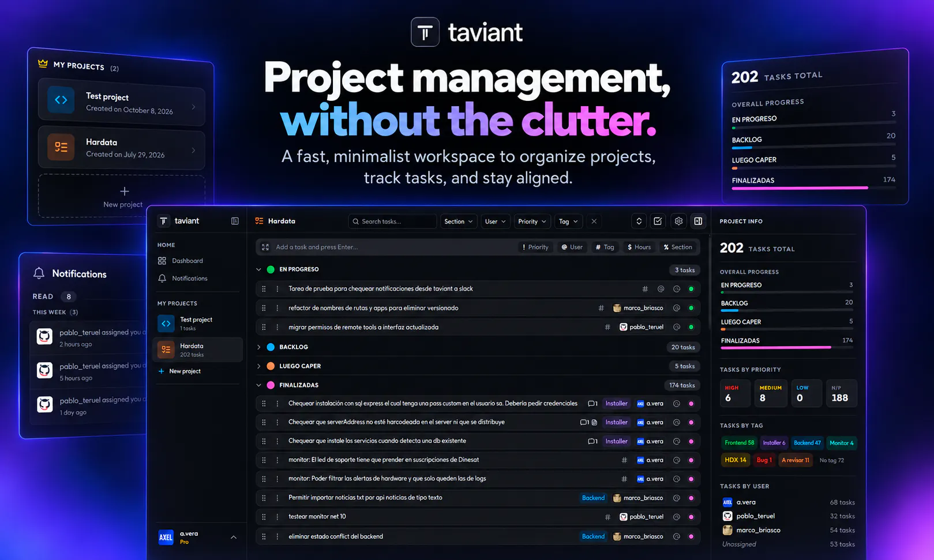The image size is (934, 560).
Task: Expand the BACKLOG section
Action: (x=258, y=347)
